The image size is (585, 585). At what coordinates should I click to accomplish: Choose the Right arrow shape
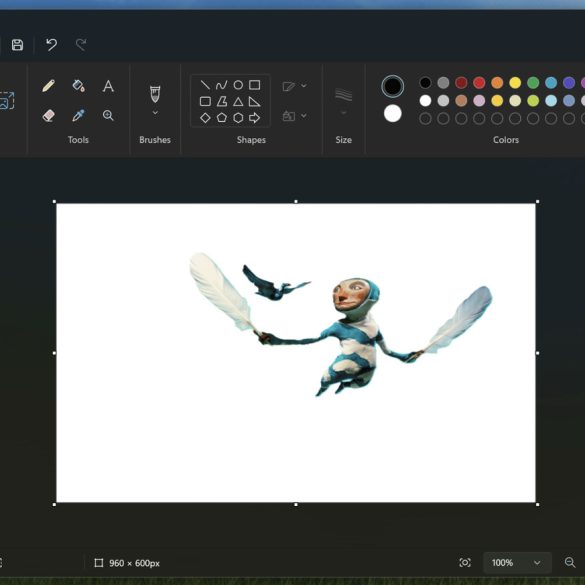click(x=254, y=118)
